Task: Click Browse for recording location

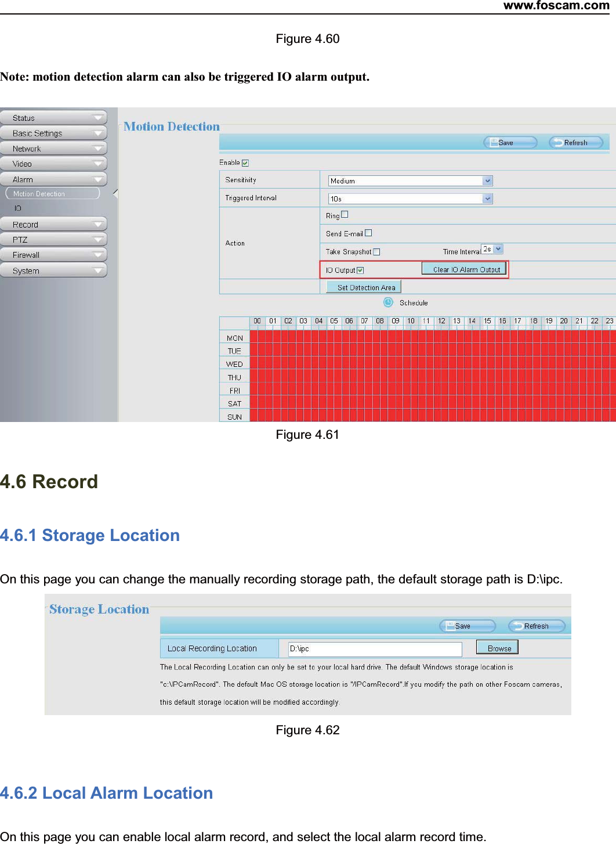Action: point(497,648)
